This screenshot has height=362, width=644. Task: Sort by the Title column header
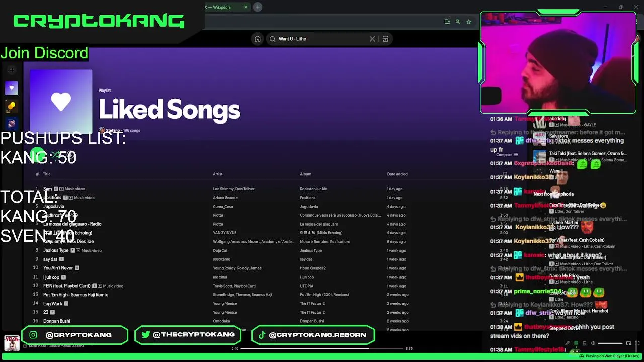click(47, 174)
